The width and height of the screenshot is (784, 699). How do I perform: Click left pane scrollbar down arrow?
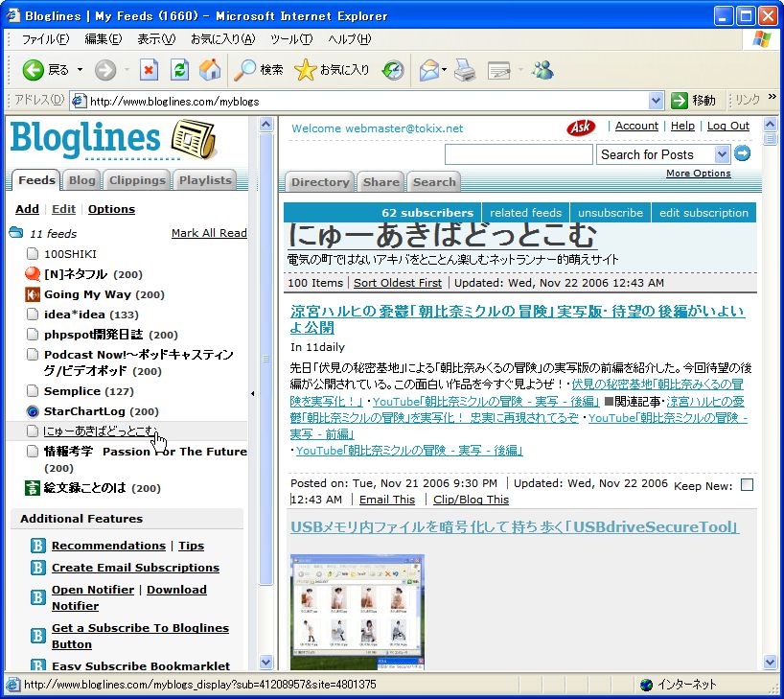pyautogui.click(x=266, y=663)
